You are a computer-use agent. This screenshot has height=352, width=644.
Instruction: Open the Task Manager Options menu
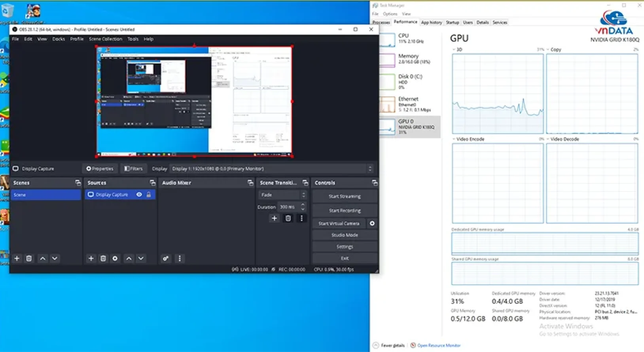click(x=390, y=14)
